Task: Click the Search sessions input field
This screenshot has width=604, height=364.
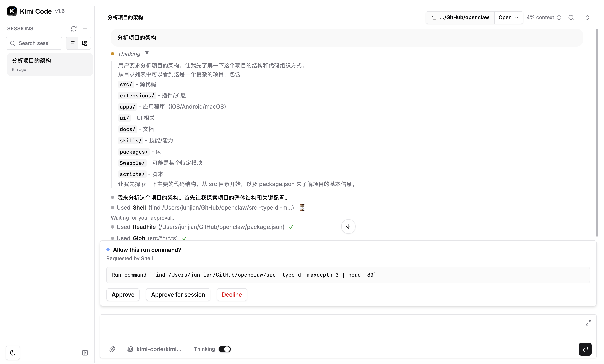Action: pyautogui.click(x=34, y=43)
